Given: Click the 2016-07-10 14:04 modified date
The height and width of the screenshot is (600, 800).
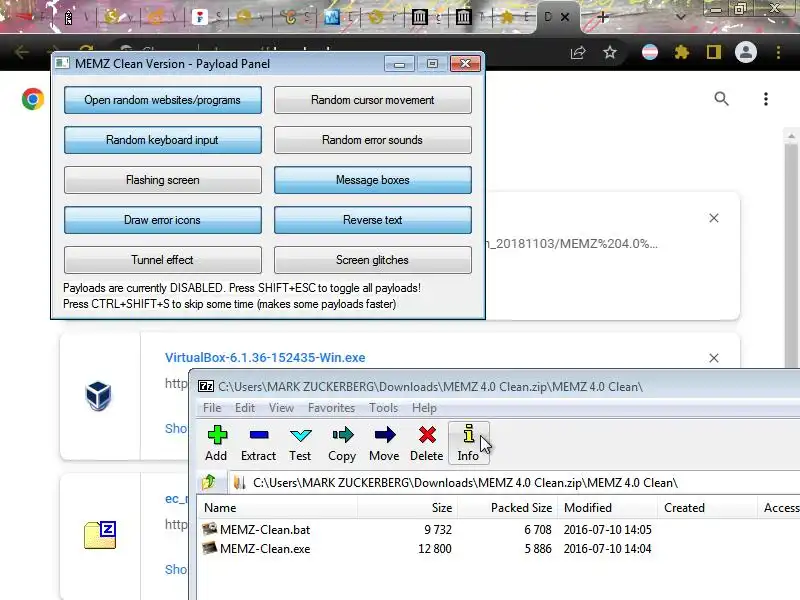Looking at the screenshot, I should coord(607,548).
